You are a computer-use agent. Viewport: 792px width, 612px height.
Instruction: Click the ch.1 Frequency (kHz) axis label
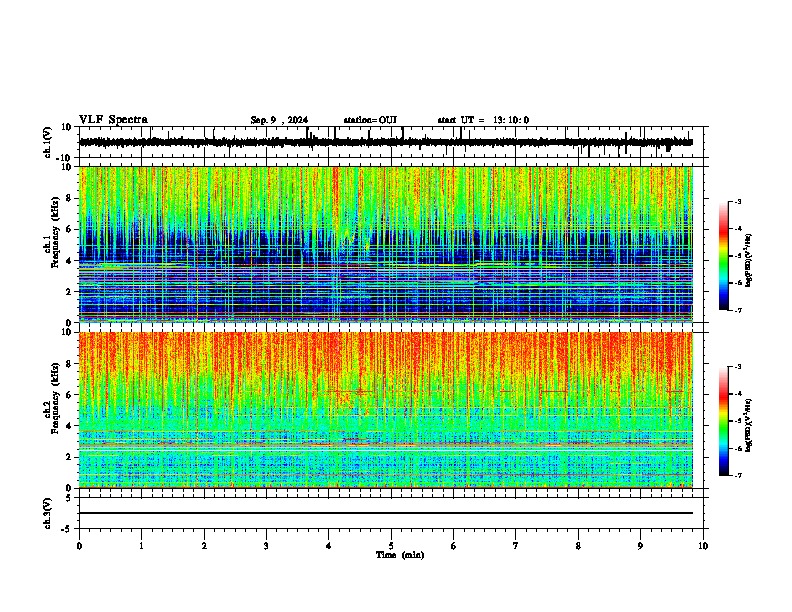(52, 234)
